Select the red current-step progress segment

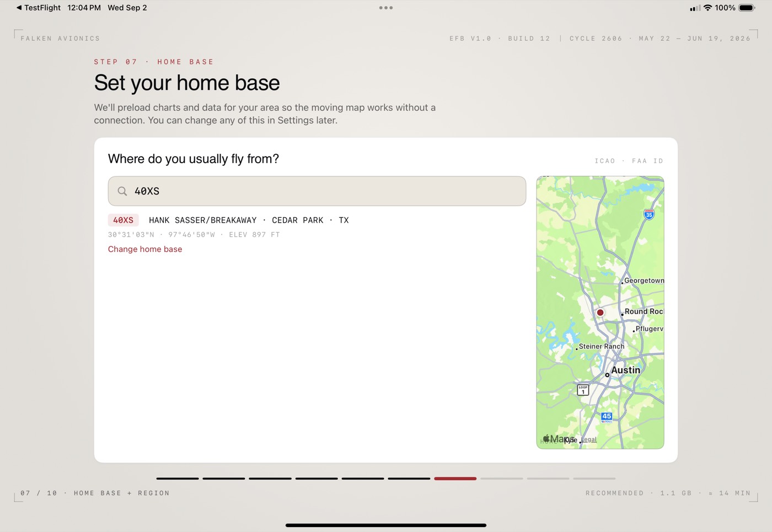tap(455, 479)
